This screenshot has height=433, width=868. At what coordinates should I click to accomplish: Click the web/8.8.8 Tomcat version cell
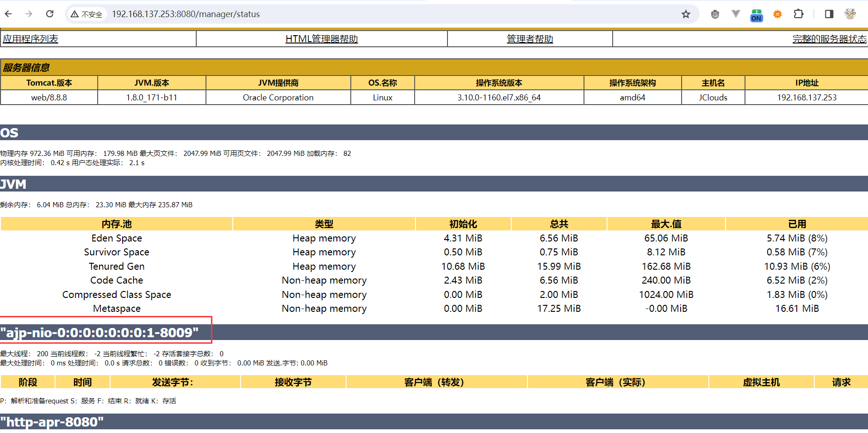click(x=48, y=98)
